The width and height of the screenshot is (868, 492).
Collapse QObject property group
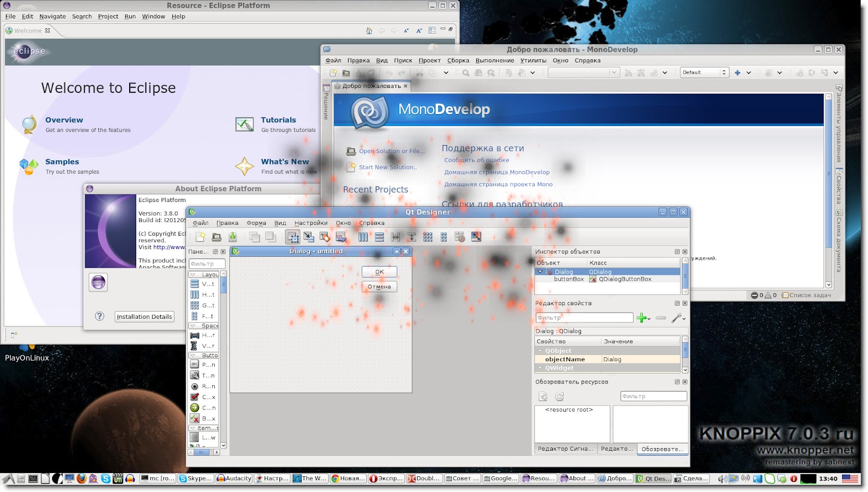pyautogui.click(x=540, y=351)
